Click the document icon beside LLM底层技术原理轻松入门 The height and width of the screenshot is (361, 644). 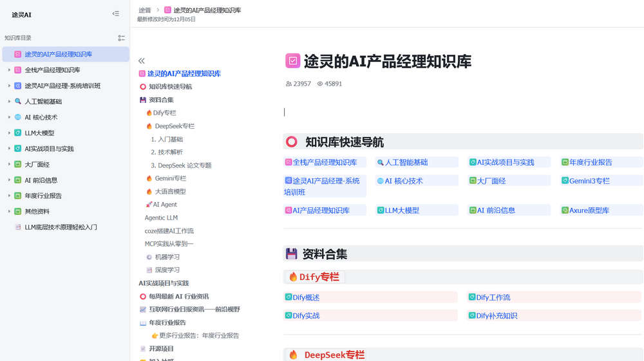[x=17, y=227]
